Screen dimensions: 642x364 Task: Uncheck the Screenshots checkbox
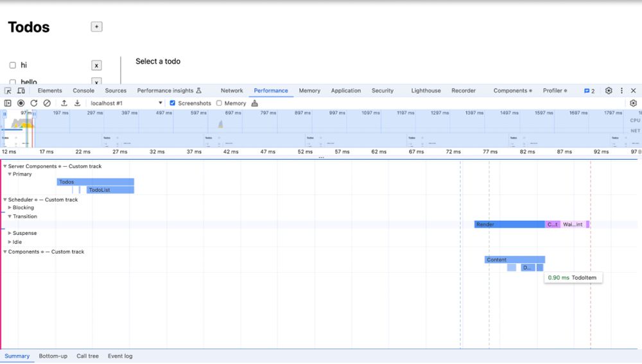pos(172,103)
